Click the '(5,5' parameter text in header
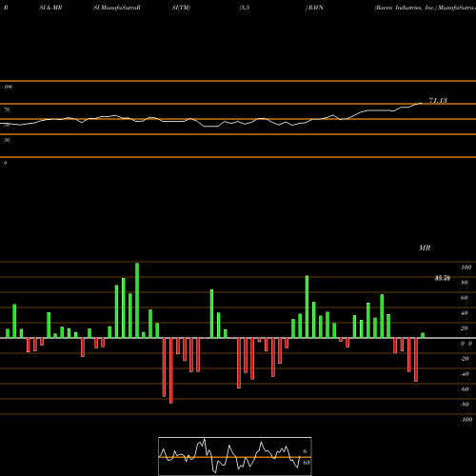476x476 pixels. click(x=245, y=8)
